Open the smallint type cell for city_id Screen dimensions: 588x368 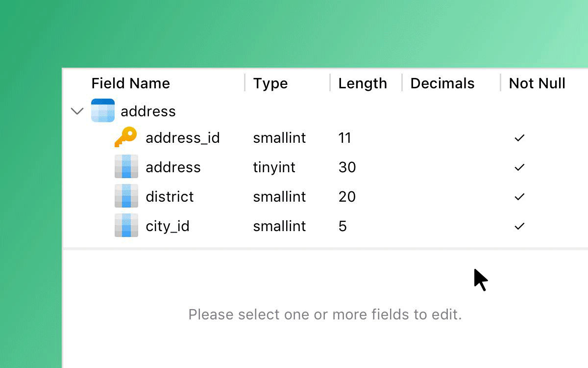click(279, 226)
